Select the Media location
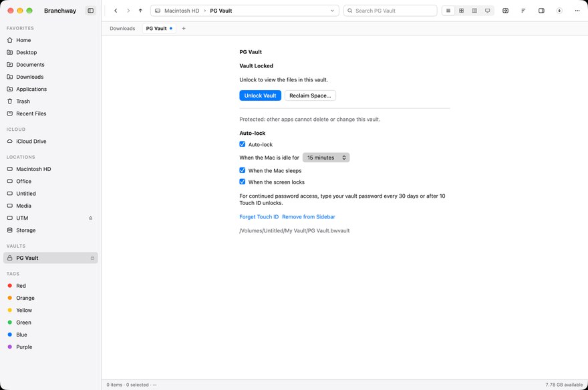The image size is (588, 390). 51,206
